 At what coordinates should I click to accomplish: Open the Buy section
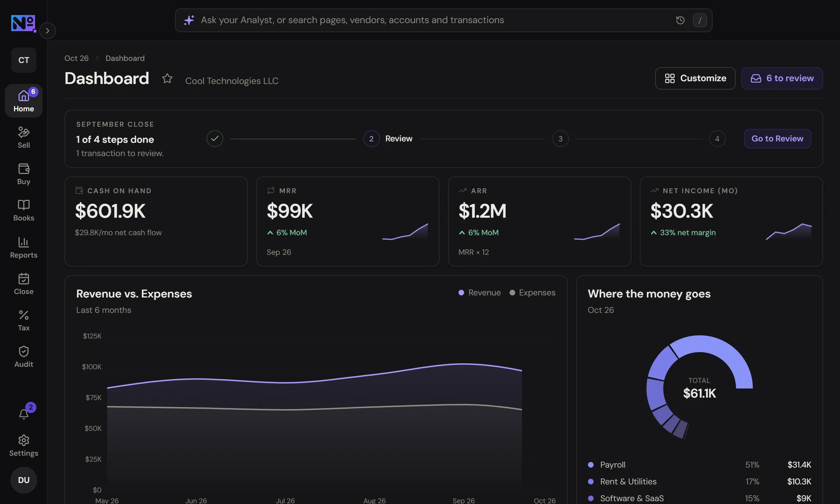(24, 174)
